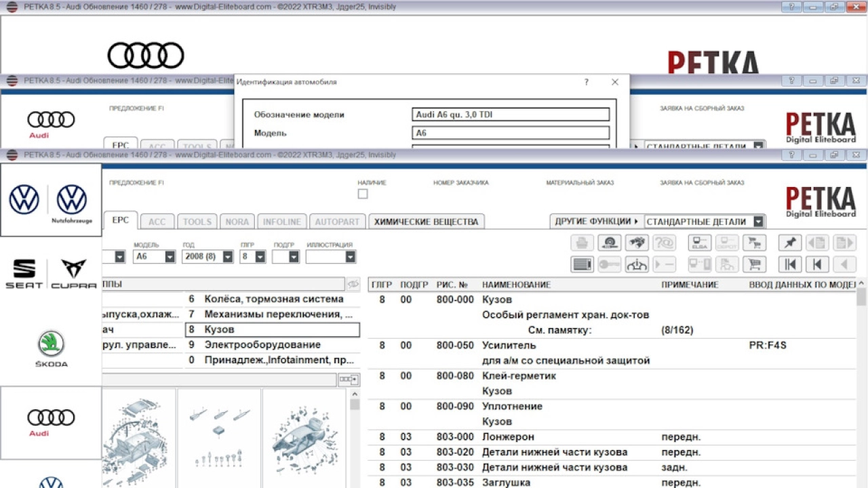Click the plain left triangle back icon
Screen dimensions: 868x488
tap(844, 264)
